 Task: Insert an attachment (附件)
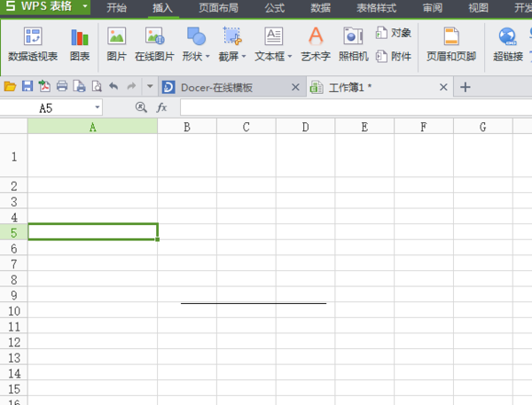(394, 56)
